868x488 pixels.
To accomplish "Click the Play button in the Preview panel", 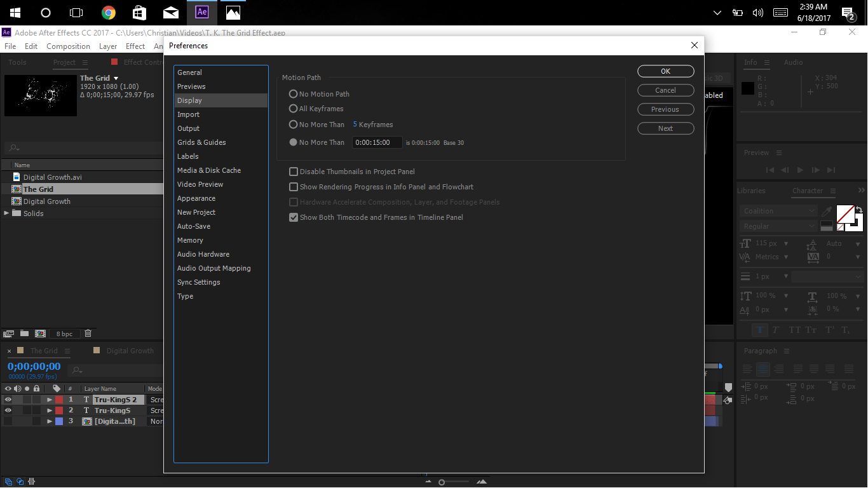I will click(800, 170).
